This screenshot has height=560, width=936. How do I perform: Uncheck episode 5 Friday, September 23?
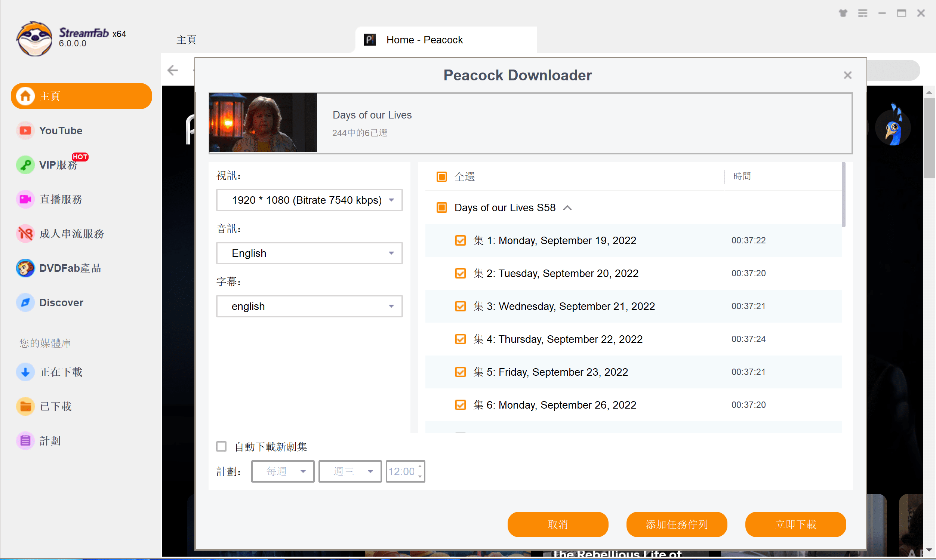[x=460, y=372]
